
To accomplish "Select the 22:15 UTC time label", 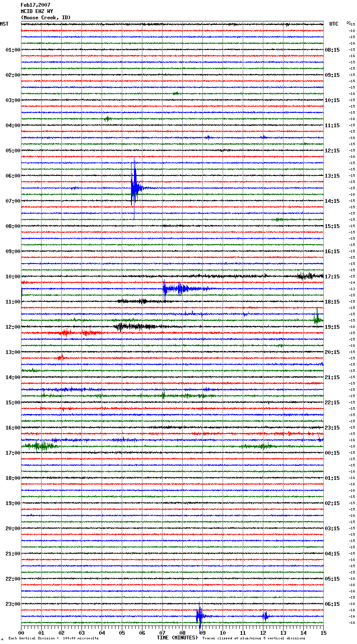I will (x=332, y=403).
